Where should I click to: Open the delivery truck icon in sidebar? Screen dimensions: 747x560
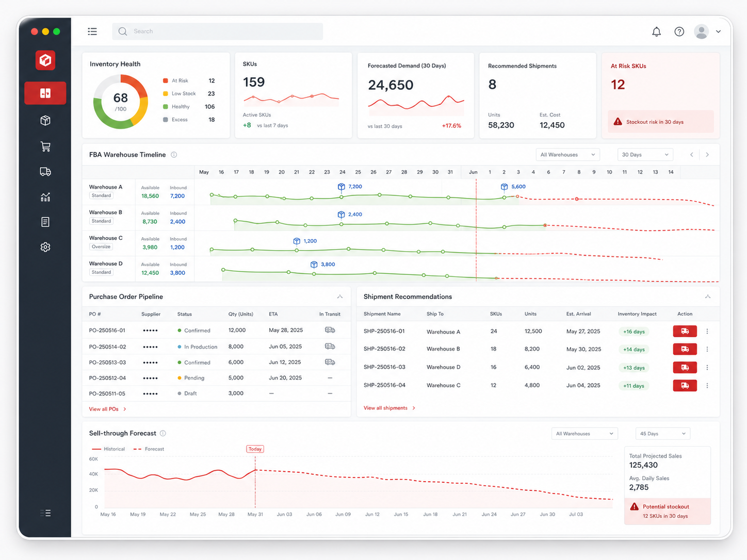(x=45, y=172)
